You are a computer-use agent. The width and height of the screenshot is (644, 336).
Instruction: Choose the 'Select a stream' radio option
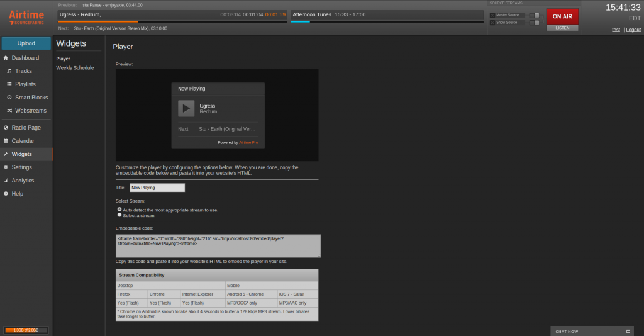point(119,215)
